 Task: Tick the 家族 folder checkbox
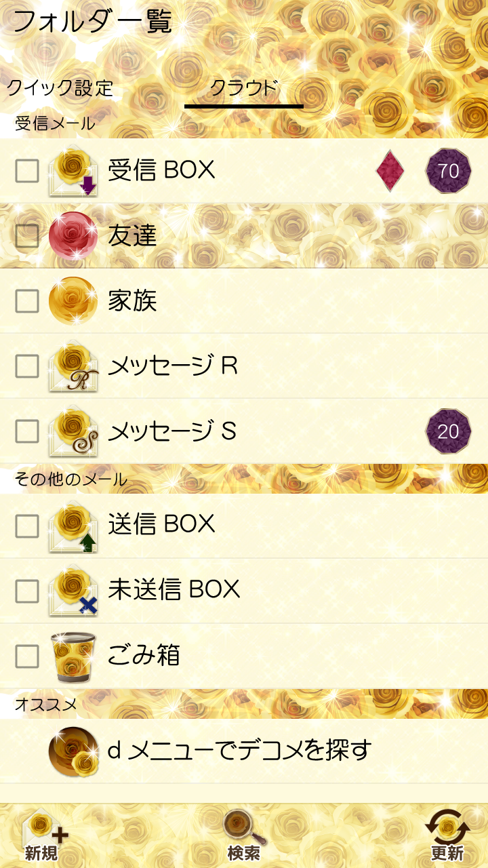point(27,301)
